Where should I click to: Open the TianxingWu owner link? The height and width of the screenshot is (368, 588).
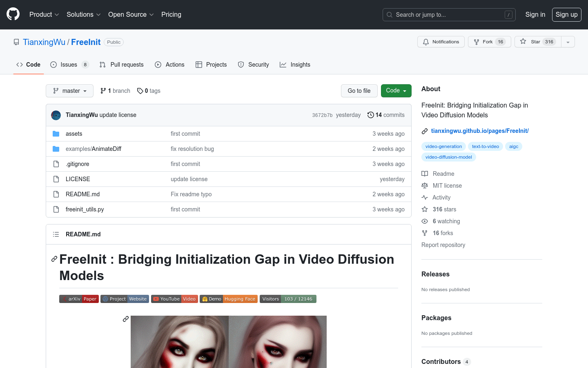[x=44, y=42]
